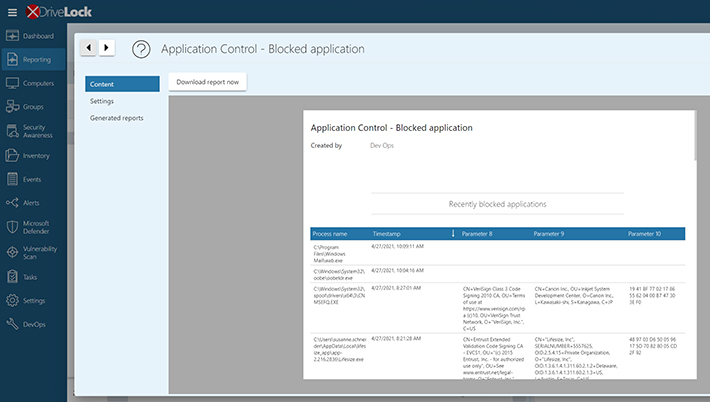Select timestamp 4/27/2021, 8:27:01 AM
Viewport: 710px width, 402px height.
396,288
